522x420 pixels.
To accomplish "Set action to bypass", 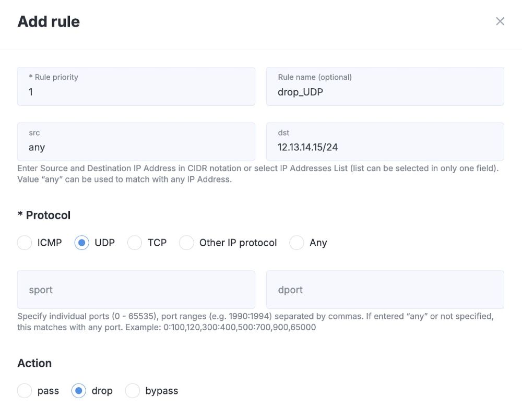I will (133, 391).
